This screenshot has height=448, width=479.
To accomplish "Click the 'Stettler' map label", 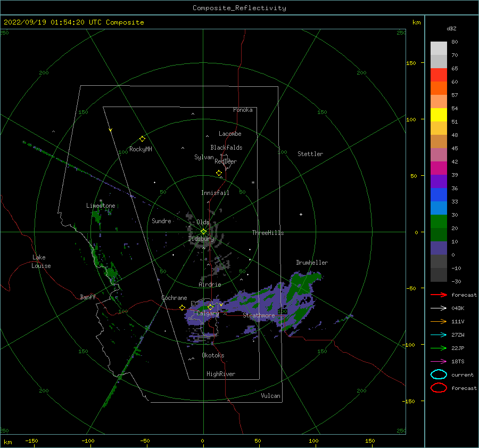I will pyautogui.click(x=310, y=154).
